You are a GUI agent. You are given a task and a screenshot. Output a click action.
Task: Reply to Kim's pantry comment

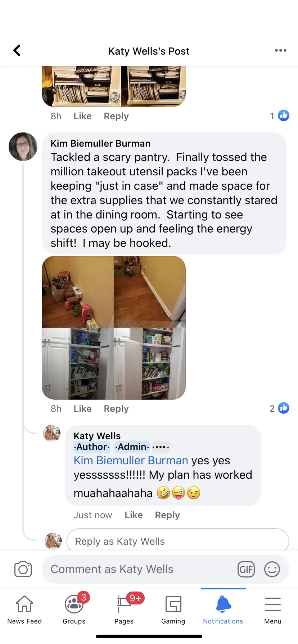click(116, 409)
